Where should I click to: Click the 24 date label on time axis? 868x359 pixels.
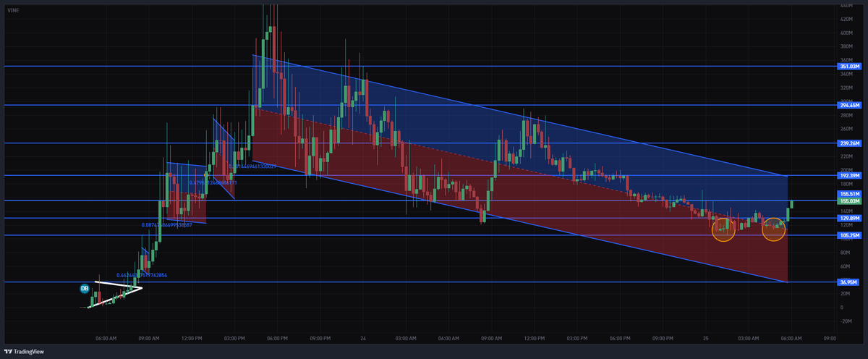coord(362,337)
